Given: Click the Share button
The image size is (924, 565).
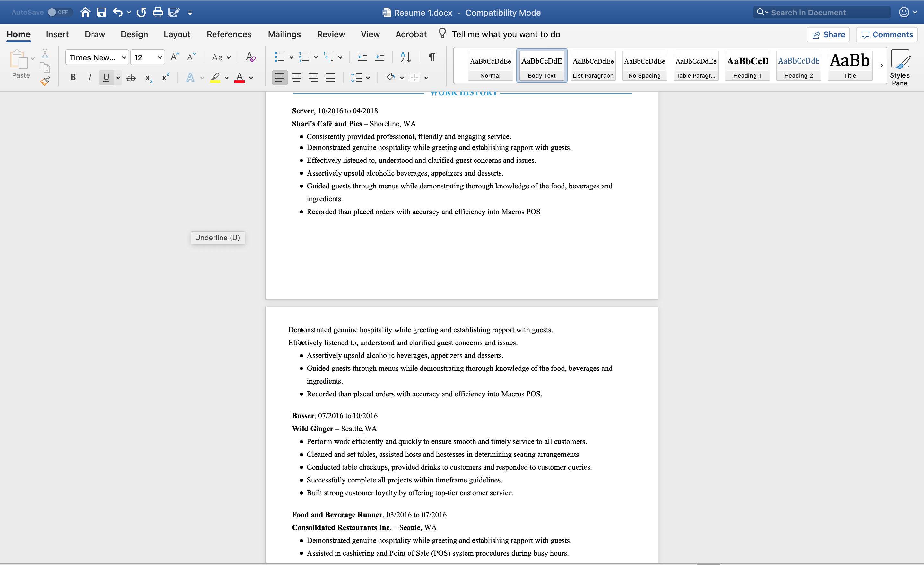Looking at the screenshot, I should 828,34.
